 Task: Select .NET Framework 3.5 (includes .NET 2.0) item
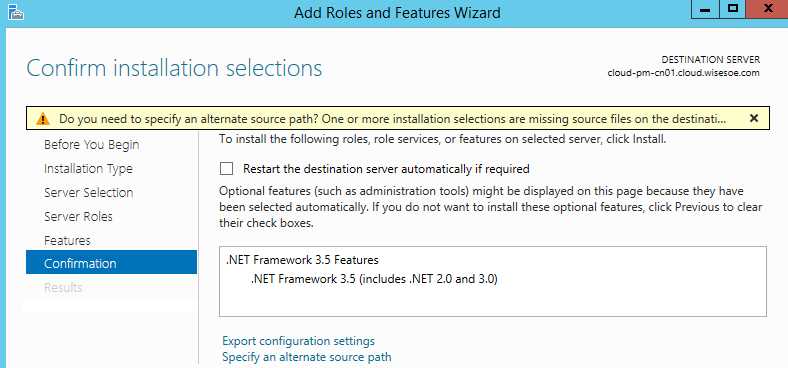coord(374,279)
